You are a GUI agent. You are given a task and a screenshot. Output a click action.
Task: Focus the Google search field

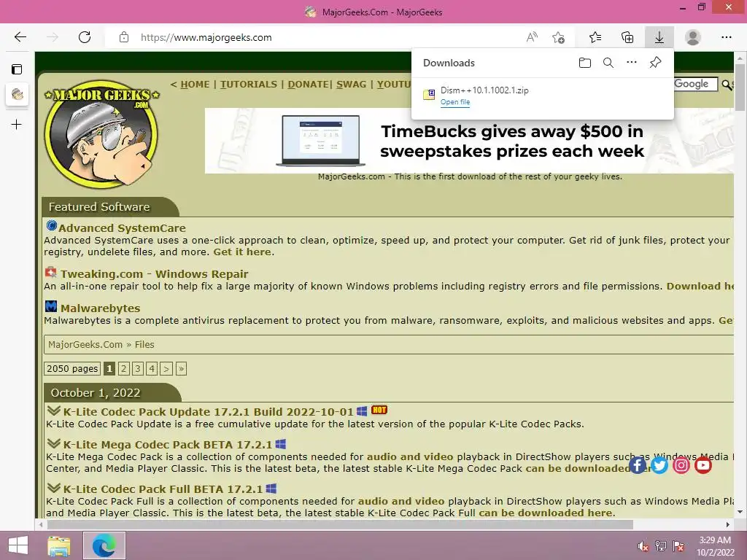coord(695,85)
